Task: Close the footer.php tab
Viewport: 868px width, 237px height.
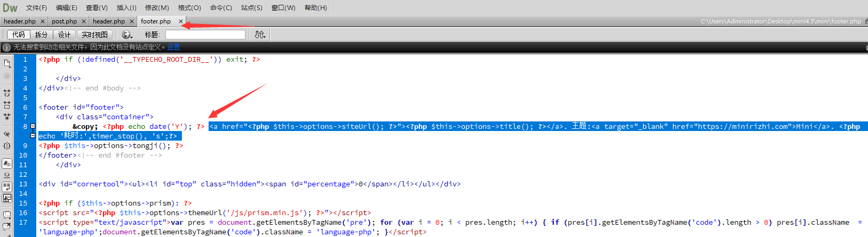Action: tap(181, 21)
